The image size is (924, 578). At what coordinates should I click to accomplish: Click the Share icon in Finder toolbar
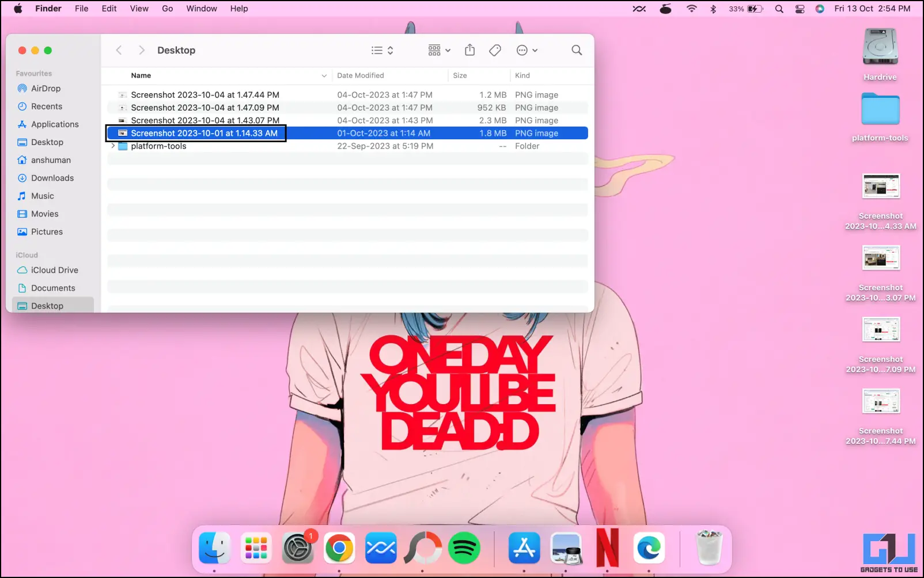(470, 50)
